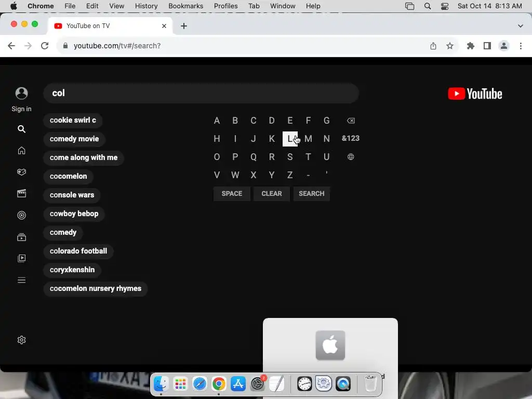Open macOS Control Center
Viewport: 532px width, 399px height.
point(445,6)
